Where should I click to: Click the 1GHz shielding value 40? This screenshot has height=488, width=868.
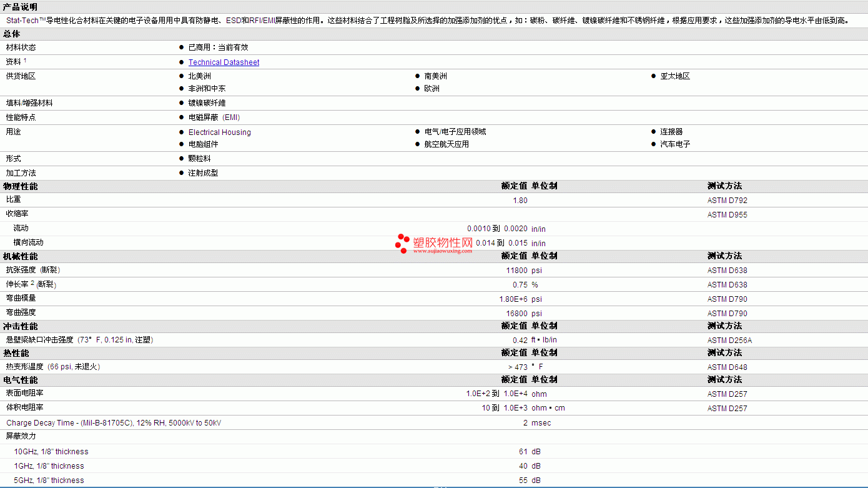(x=523, y=466)
